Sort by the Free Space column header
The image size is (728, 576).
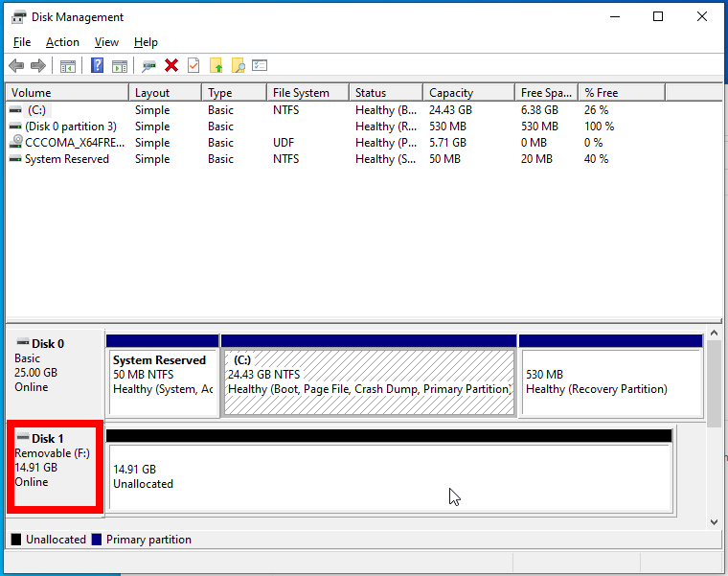click(x=546, y=92)
